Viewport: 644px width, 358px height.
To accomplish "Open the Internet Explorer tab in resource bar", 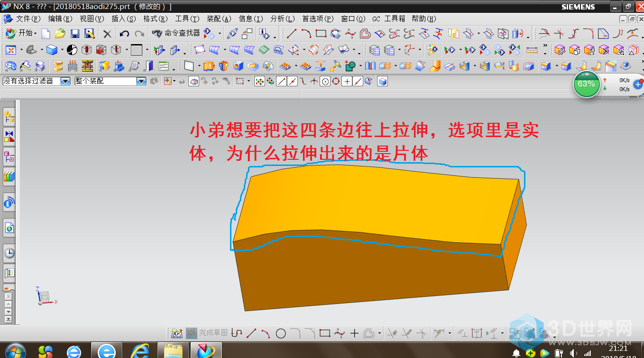I will (x=9, y=228).
